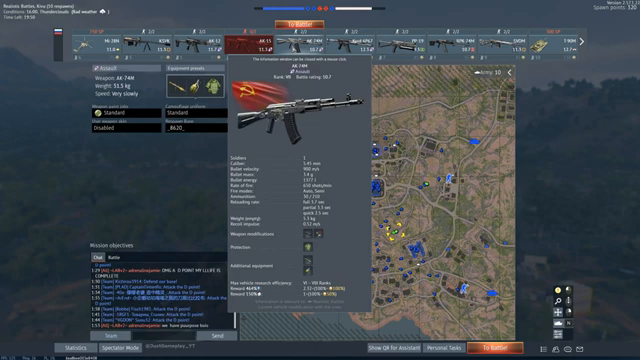This screenshot has height=360, width=640.
Task: Open the mail envelope icon
Action: (x=580, y=349)
